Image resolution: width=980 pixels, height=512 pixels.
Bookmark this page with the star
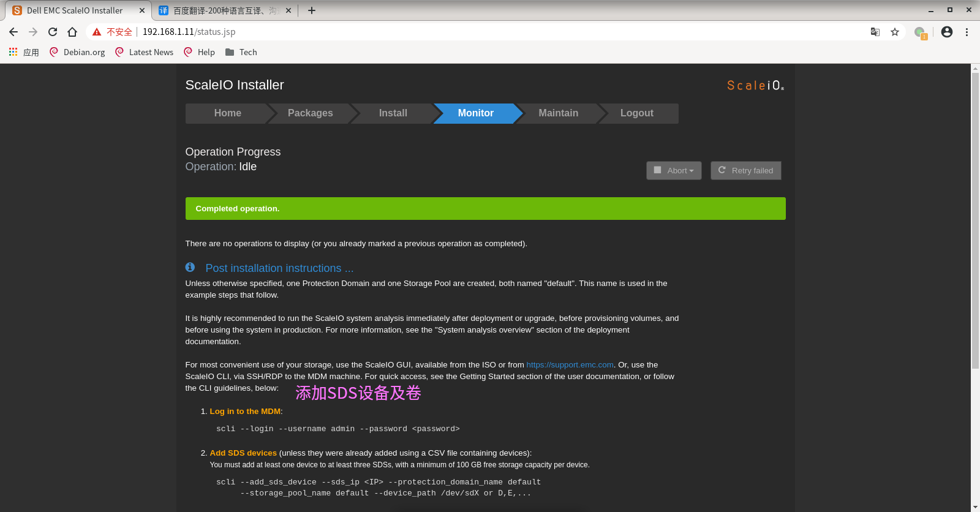[x=895, y=32]
